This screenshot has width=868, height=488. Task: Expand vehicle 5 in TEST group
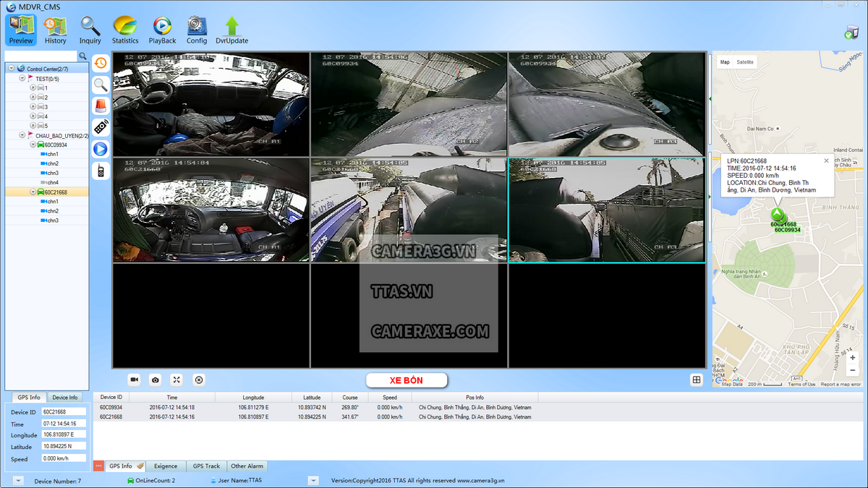33,126
